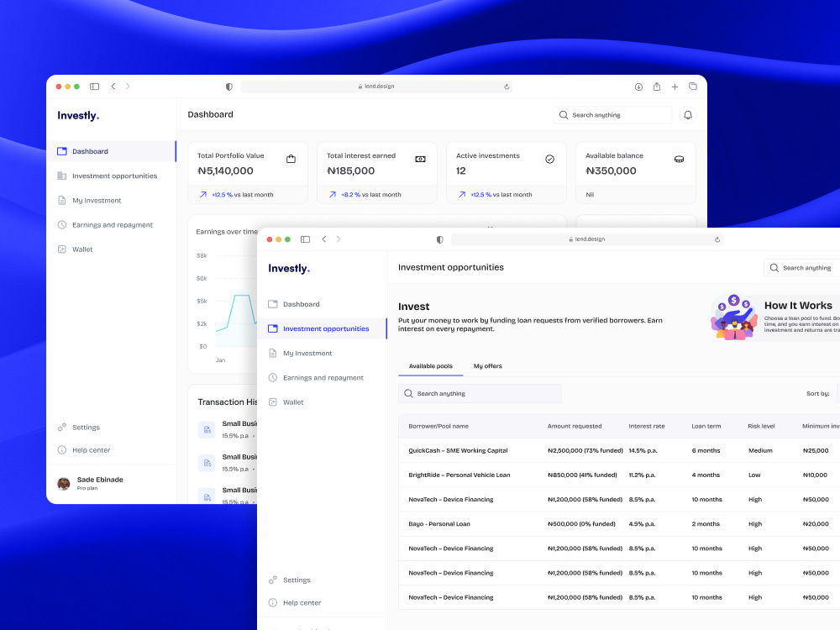Open Dashboard in the back window sidebar
Viewport: 840px width, 630px height.
point(111,151)
